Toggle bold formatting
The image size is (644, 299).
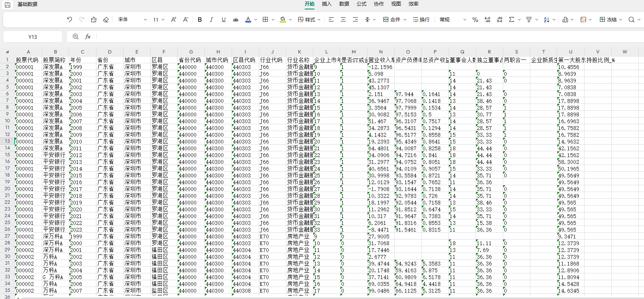(x=200, y=20)
